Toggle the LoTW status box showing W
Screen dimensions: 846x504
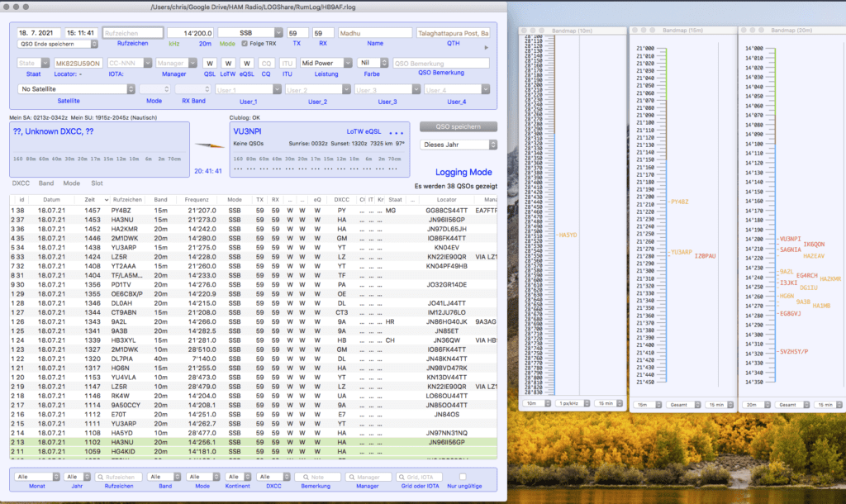click(228, 63)
